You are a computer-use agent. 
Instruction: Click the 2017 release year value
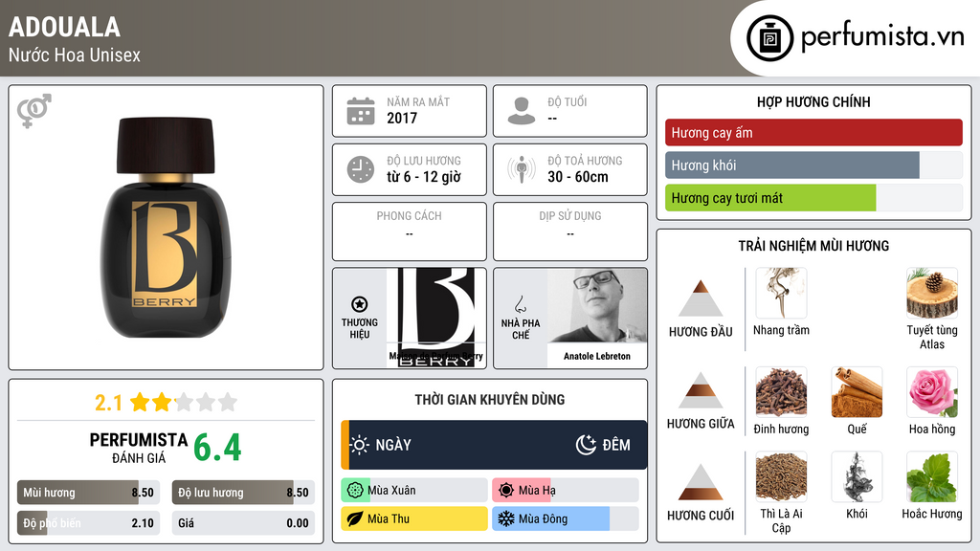[402, 118]
